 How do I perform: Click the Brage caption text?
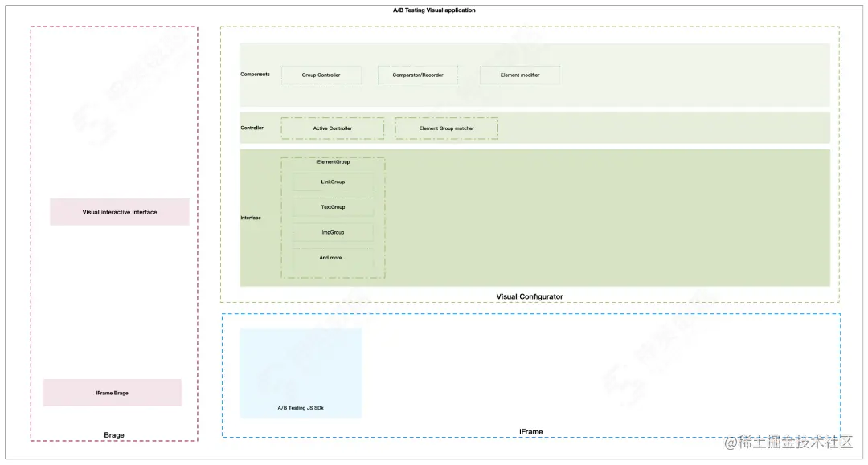click(x=114, y=435)
